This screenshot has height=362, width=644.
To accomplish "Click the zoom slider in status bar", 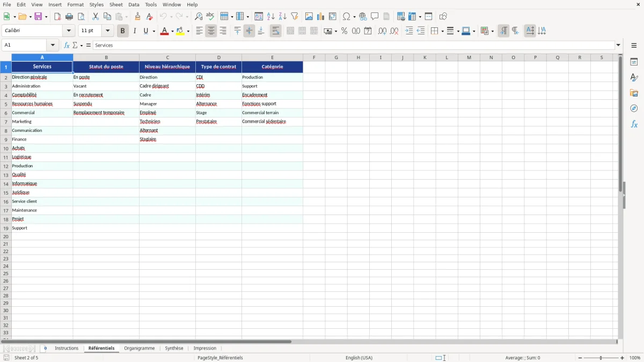I will [601, 358].
